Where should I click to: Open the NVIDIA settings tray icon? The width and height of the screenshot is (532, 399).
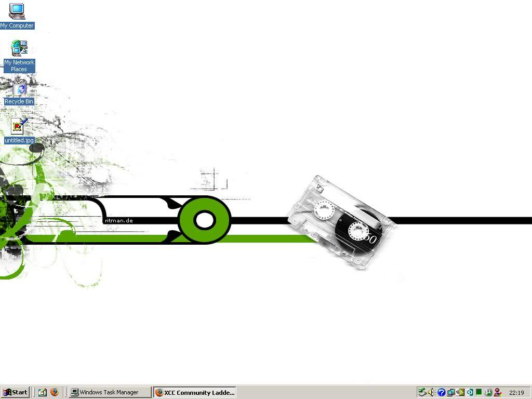point(460,392)
